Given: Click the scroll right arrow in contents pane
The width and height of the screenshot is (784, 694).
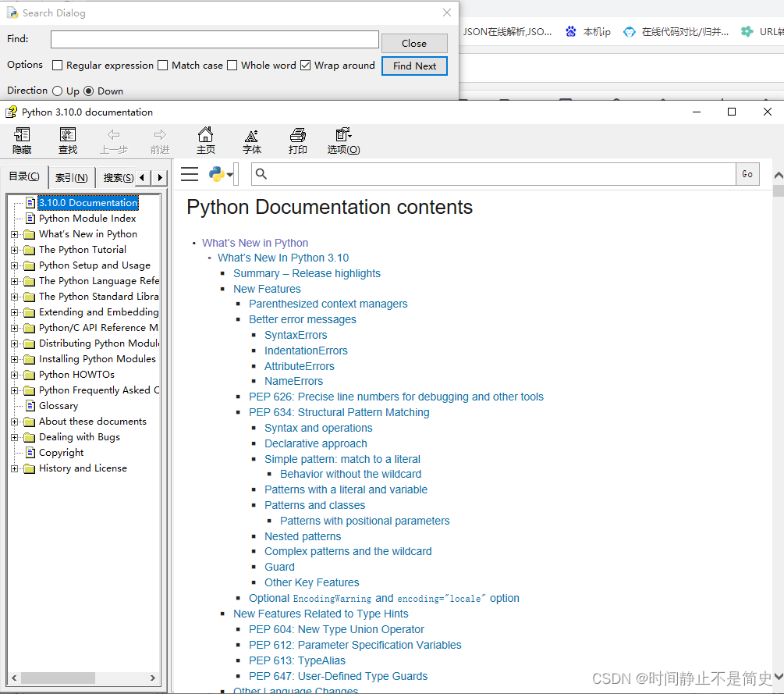Looking at the screenshot, I should 152,678.
